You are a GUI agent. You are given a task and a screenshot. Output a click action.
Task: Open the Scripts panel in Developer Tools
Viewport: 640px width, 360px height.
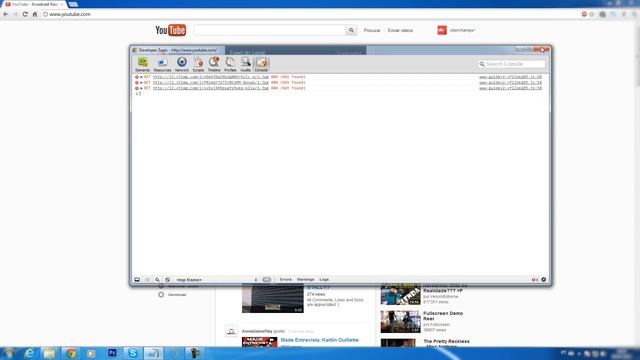pos(198,64)
